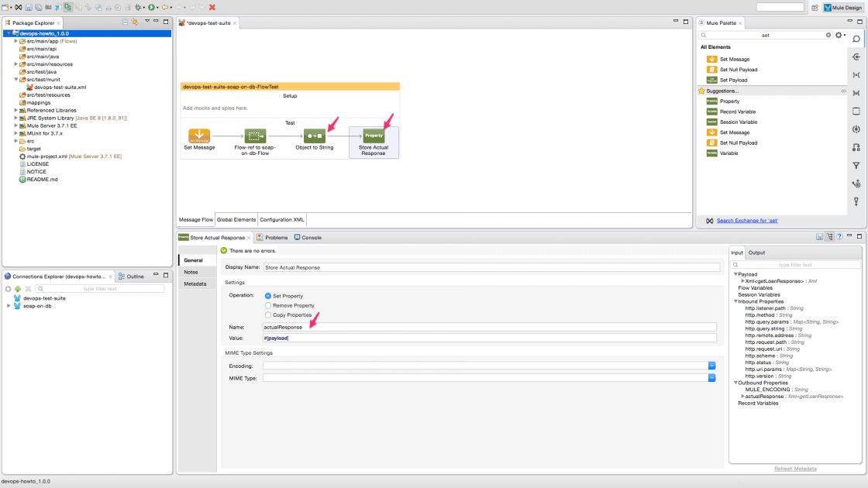Screen dimensions: 868x488
Task: Click the green Run icon in the toolbar
Action: (150, 7)
